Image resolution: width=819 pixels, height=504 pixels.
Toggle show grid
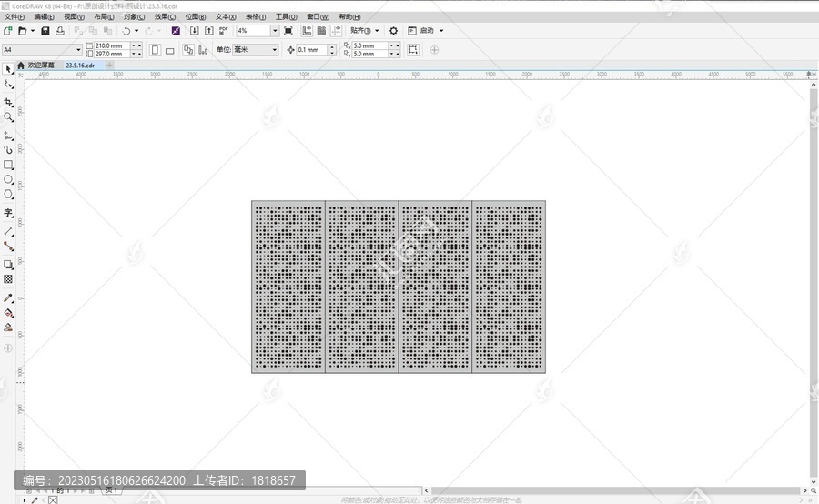pos(322,31)
